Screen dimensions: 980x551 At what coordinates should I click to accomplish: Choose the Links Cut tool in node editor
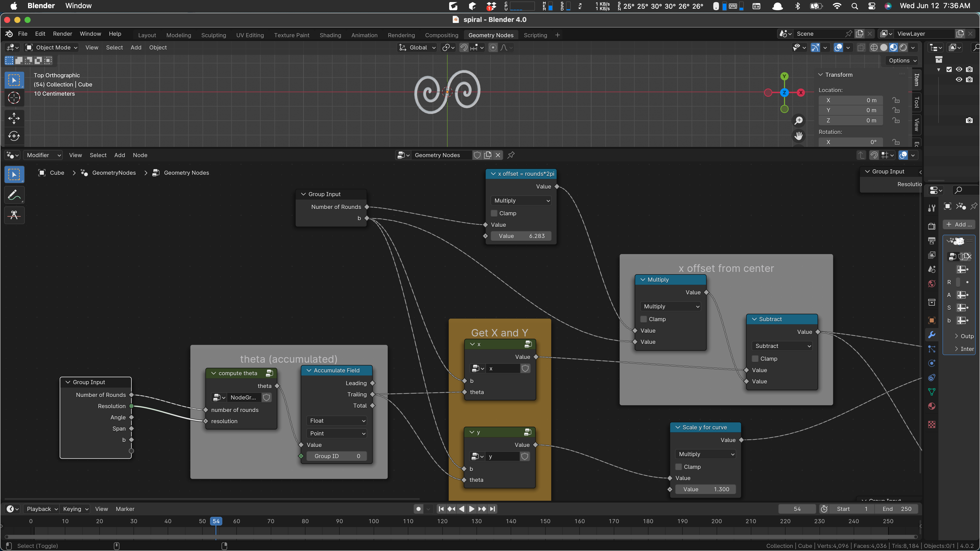14,215
